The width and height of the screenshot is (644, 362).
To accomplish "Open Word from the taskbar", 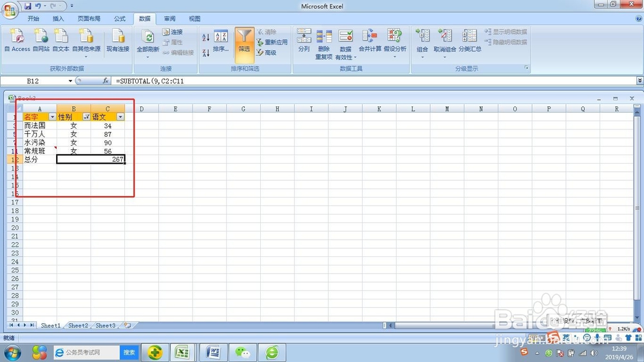I will coord(213,352).
